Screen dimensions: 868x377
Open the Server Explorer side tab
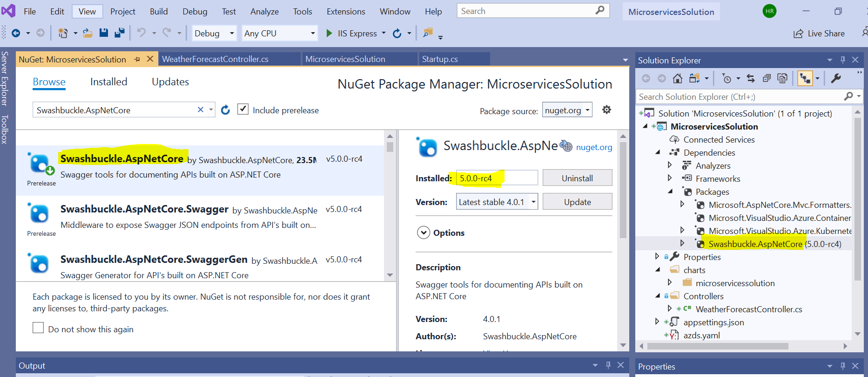pyautogui.click(x=5, y=79)
